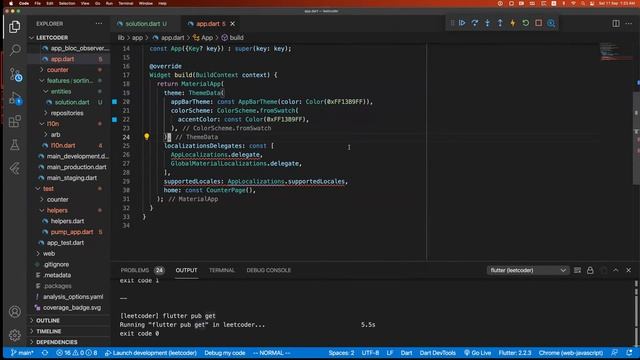The width and height of the screenshot is (640, 360).
Task: Click the green Restart debug icon
Action: point(526,23)
